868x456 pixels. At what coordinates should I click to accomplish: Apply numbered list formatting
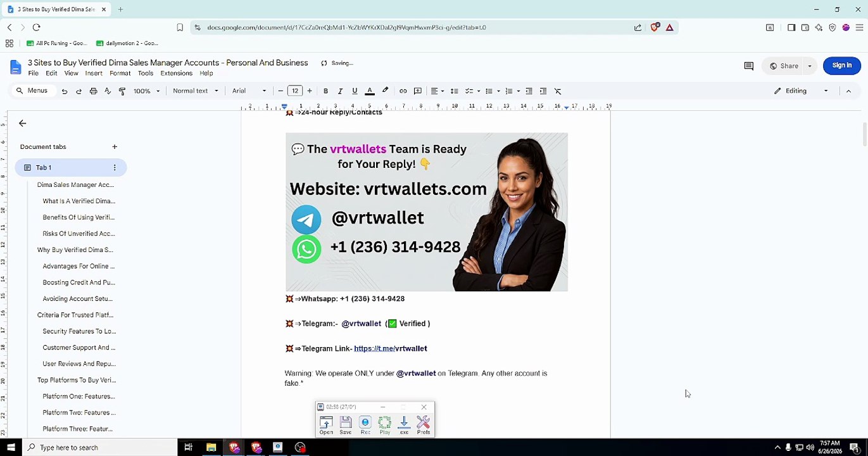coord(509,91)
